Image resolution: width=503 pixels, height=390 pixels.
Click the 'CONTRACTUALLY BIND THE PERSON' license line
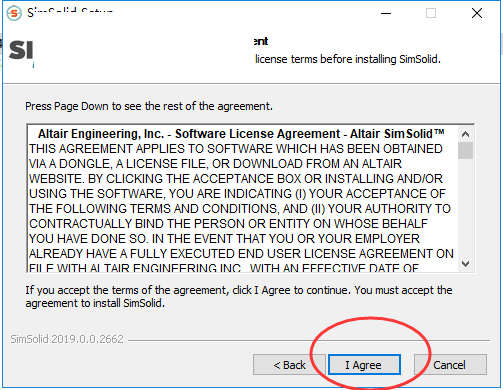228,224
